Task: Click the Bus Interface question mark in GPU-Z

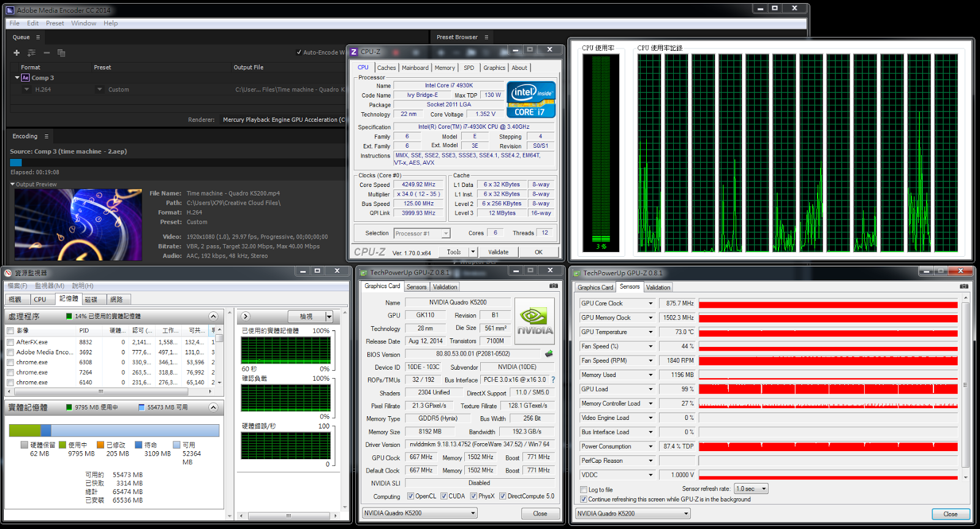Action: tap(553, 379)
